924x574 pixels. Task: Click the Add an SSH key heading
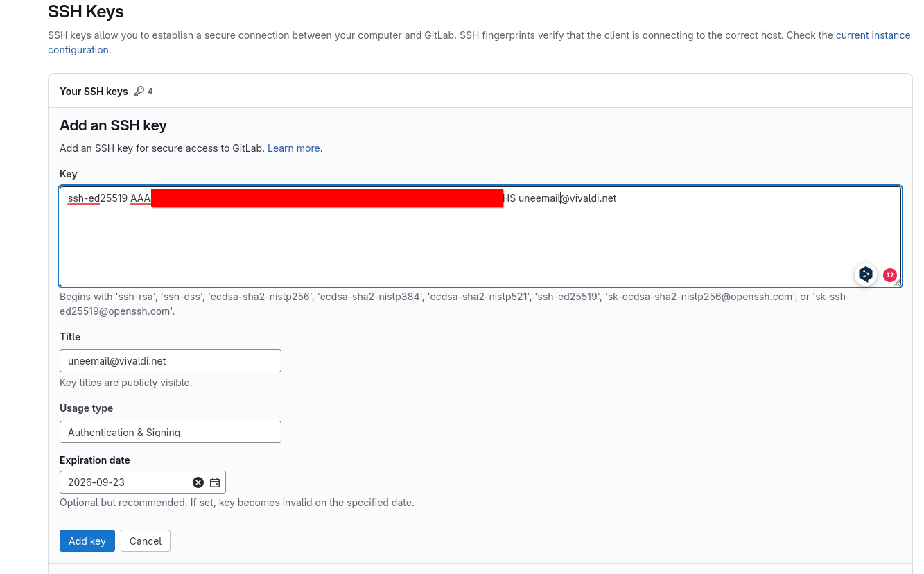click(113, 125)
